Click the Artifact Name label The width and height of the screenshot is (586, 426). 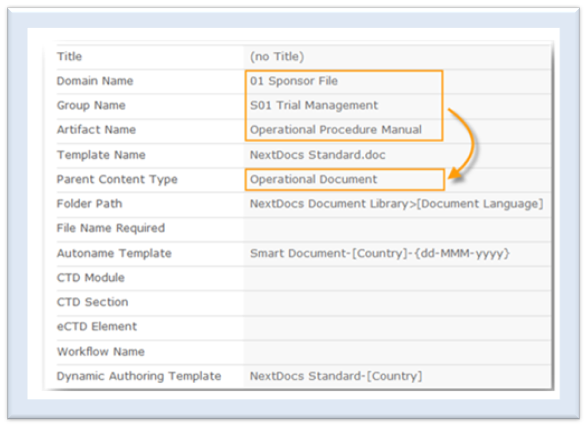pyautogui.click(x=96, y=130)
